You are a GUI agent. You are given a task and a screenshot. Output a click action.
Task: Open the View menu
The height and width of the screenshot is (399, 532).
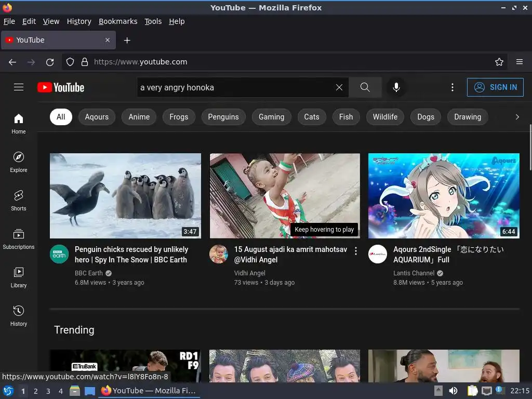point(51,21)
